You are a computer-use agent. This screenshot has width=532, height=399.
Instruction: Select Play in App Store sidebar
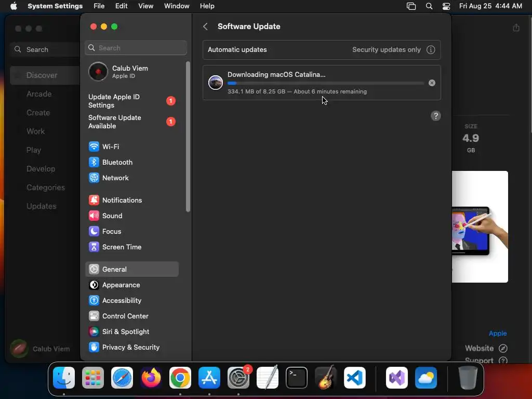pyautogui.click(x=34, y=150)
